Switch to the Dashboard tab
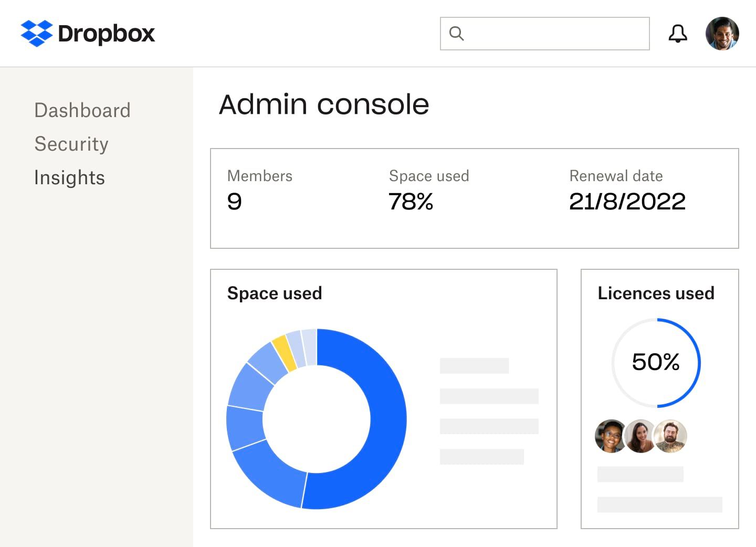Image resolution: width=756 pixels, height=547 pixels. (x=82, y=111)
